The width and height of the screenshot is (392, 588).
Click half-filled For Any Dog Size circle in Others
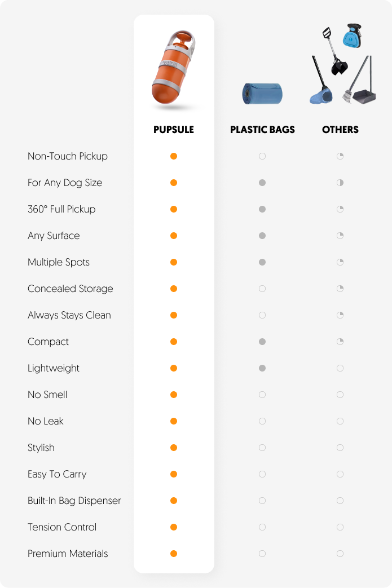click(x=340, y=183)
